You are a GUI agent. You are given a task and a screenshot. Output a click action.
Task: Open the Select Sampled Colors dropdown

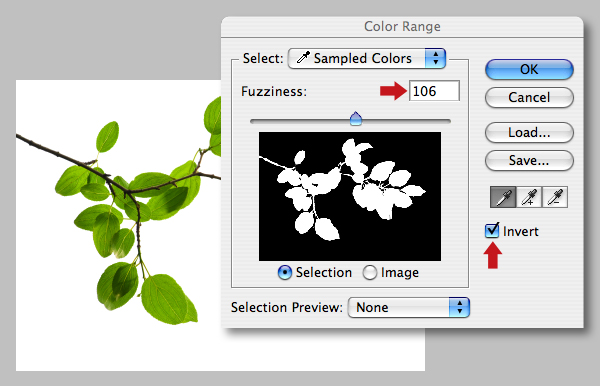click(x=367, y=59)
